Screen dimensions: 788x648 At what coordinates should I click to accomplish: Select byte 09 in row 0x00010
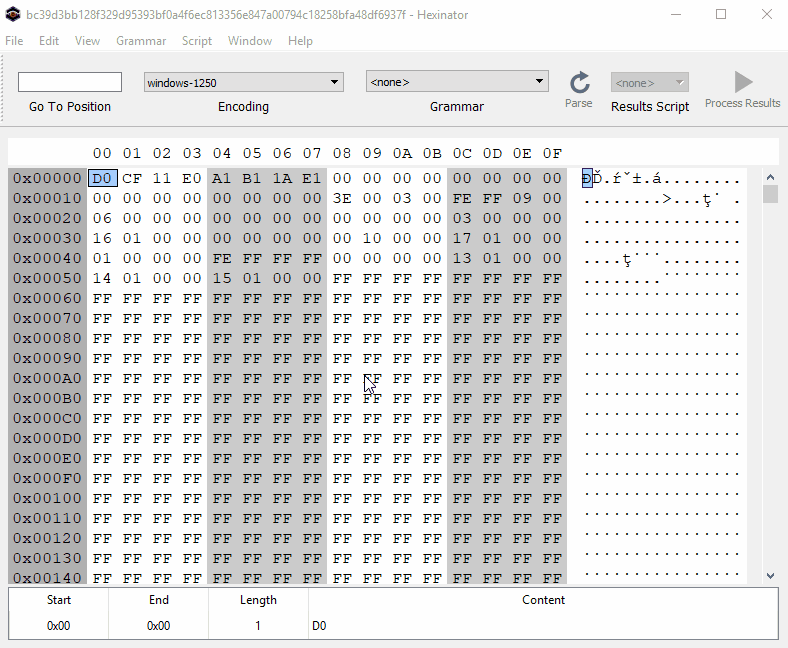(x=522, y=198)
